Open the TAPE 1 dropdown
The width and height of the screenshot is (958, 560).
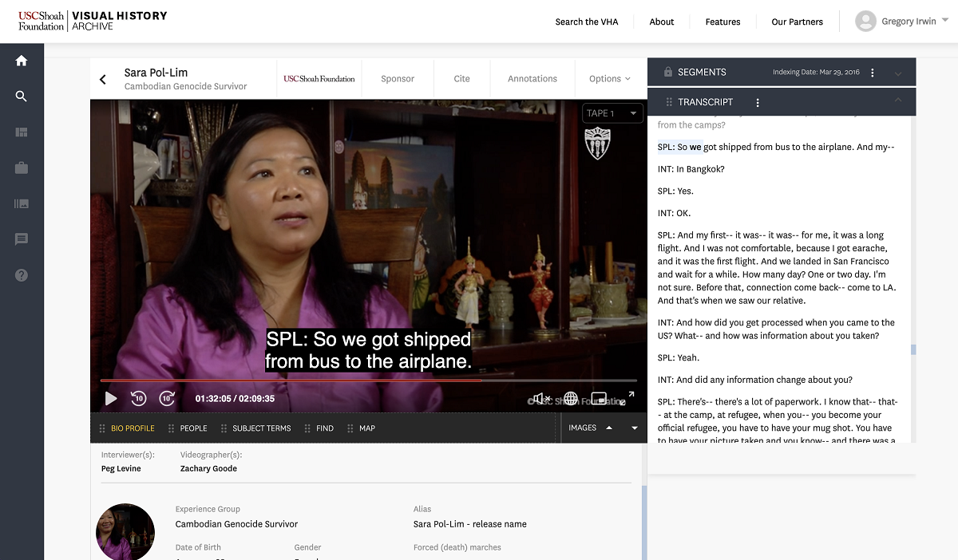pyautogui.click(x=612, y=112)
